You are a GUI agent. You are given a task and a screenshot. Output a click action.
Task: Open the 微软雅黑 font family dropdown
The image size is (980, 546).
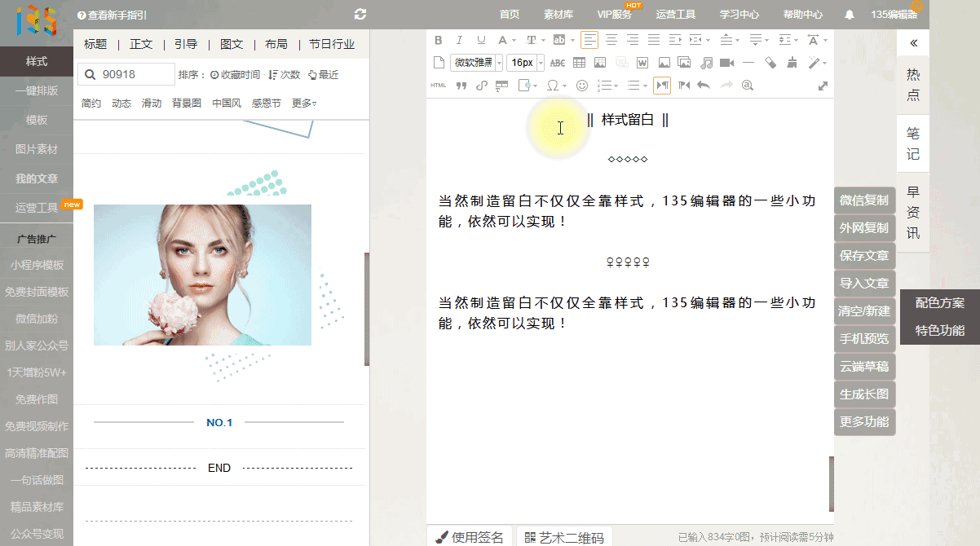(476, 63)
